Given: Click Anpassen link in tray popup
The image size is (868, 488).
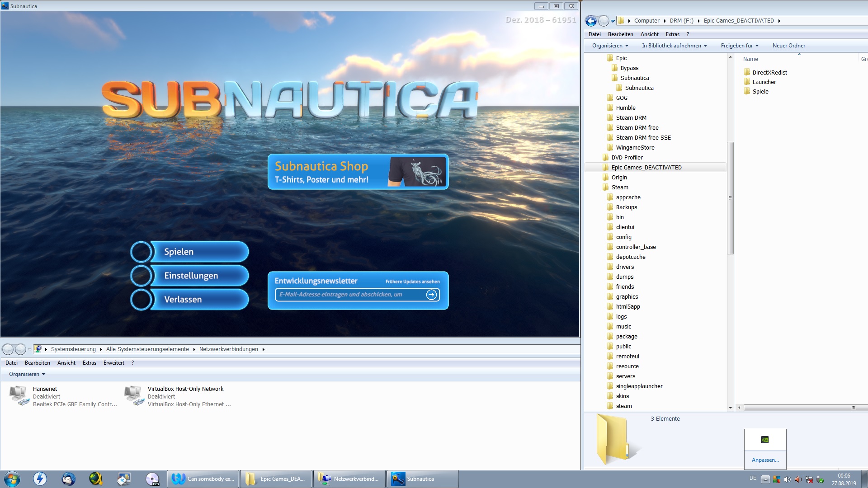Looking at the screenshot, I should click(x=765, y=460).
